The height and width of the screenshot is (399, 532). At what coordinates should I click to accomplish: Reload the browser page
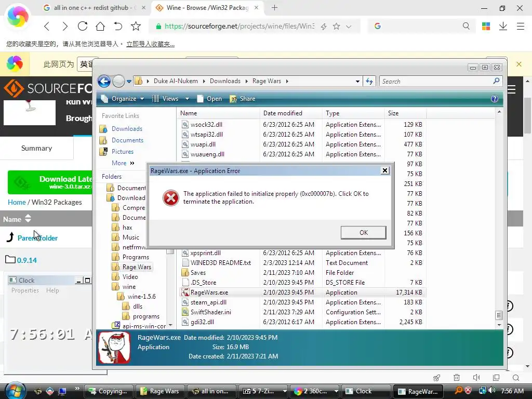tap(83, 26)
